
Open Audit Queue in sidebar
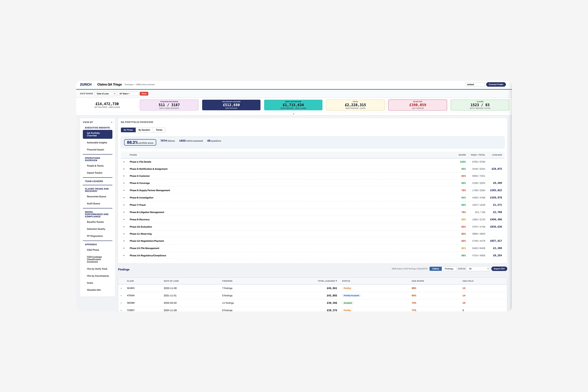pos(93,204)
